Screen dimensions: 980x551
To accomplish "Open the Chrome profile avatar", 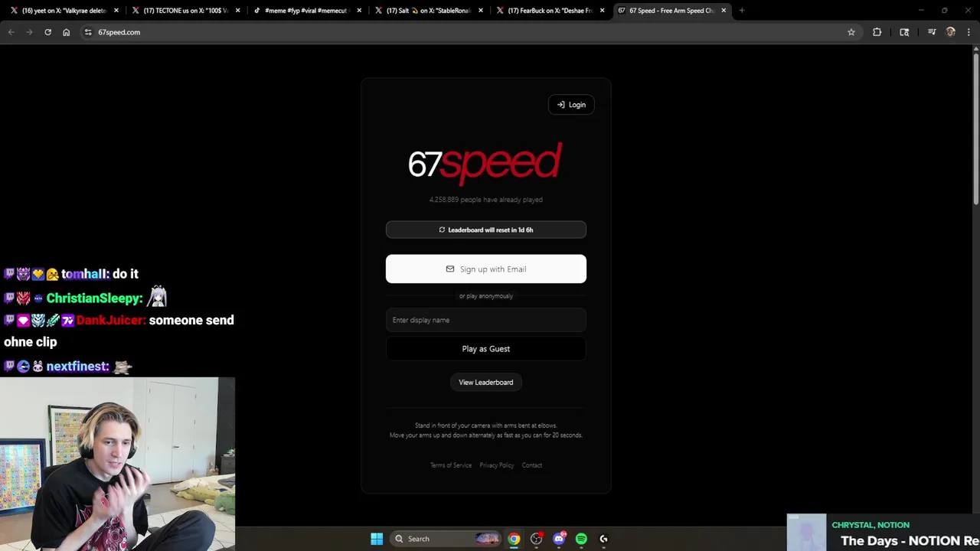I will pyautogui.click(x=950, y=32).
